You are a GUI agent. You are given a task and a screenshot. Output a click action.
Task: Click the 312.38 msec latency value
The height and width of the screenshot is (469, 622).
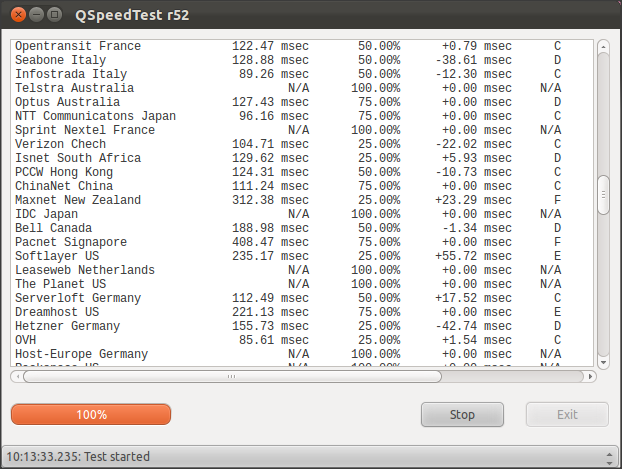(271, 200)
